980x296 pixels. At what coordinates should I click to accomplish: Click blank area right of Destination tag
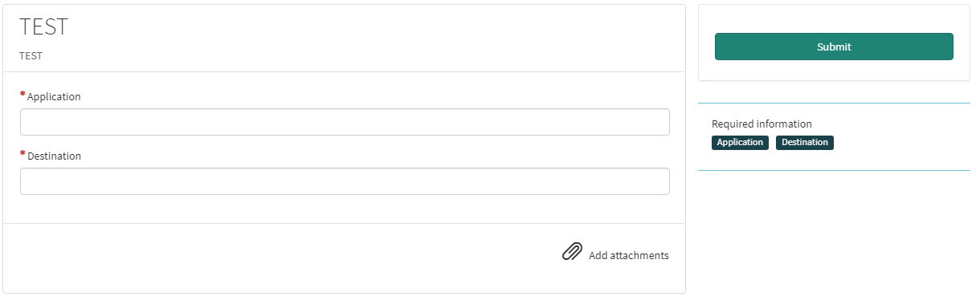click(900, 143)
